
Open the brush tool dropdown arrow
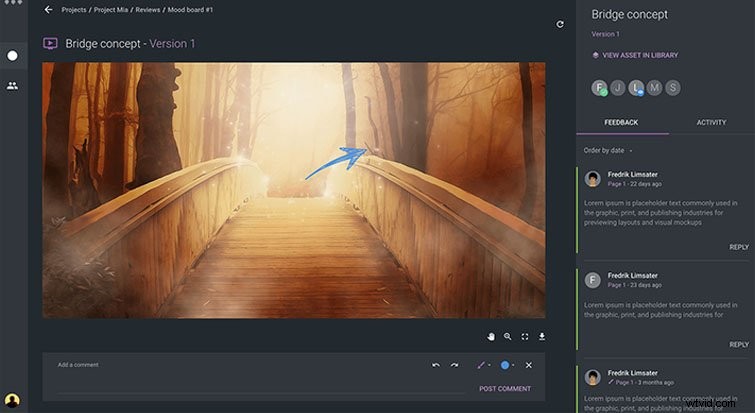[x=489, y=365]
